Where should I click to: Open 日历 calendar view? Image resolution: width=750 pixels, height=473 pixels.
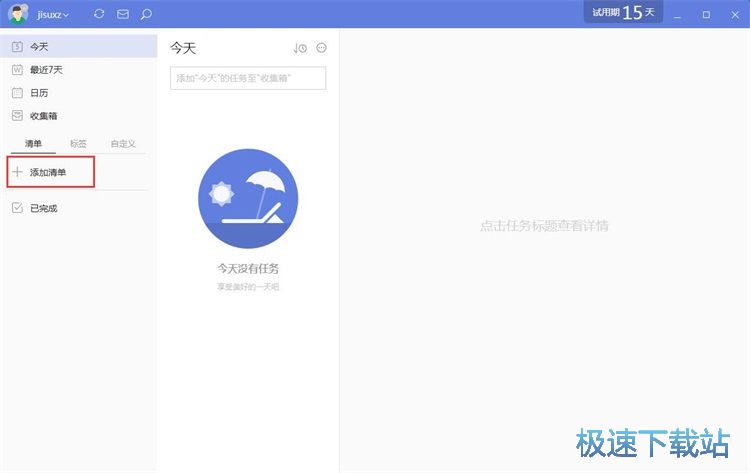[x=78, y=93]
